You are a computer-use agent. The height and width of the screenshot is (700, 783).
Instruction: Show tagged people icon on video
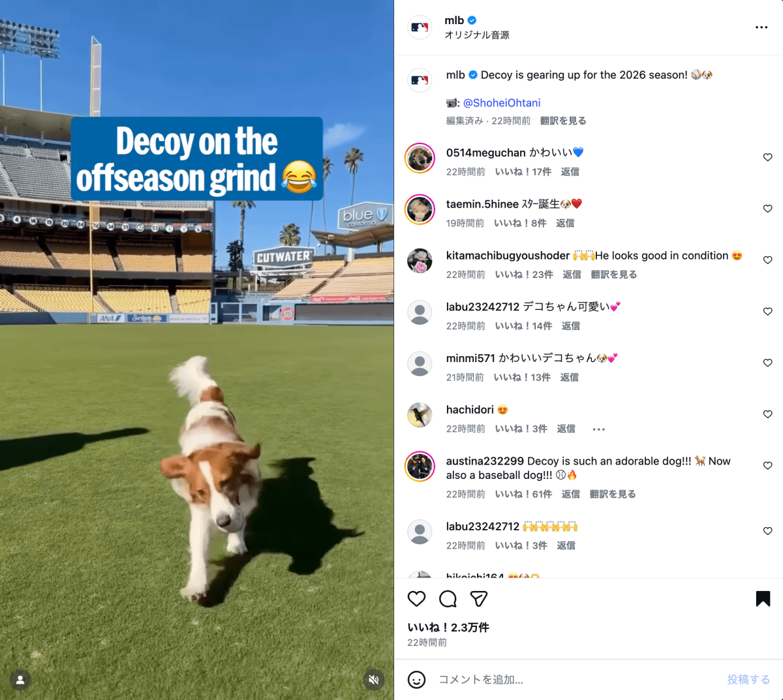click(x=20, y=680)
